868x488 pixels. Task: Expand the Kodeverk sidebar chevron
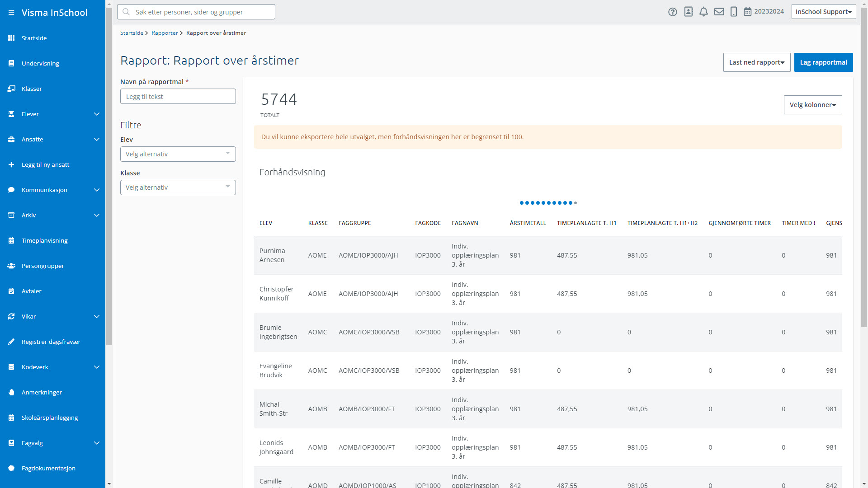point(96,367)
